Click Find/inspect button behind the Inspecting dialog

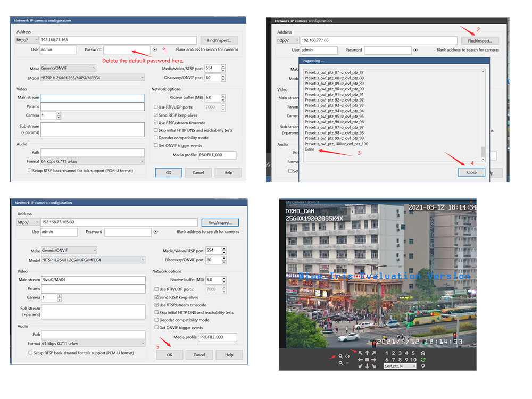[480, 41]
